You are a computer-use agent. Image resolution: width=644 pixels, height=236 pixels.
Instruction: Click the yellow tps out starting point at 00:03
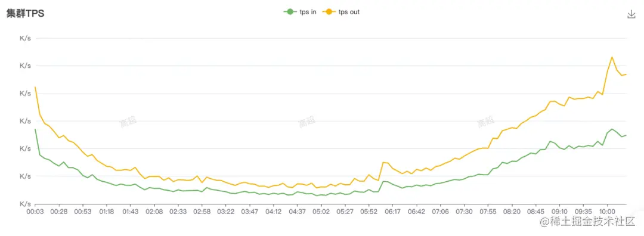(35, 87)
